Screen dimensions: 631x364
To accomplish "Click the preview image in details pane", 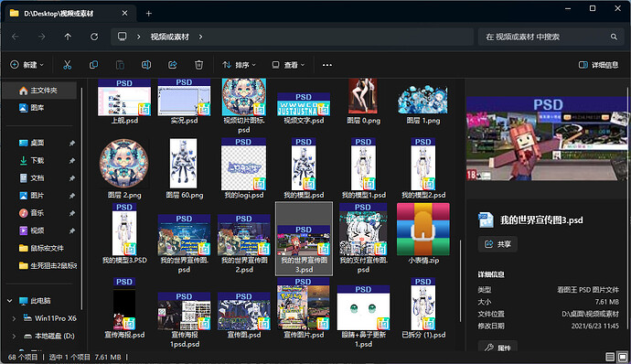I will 547,138.
